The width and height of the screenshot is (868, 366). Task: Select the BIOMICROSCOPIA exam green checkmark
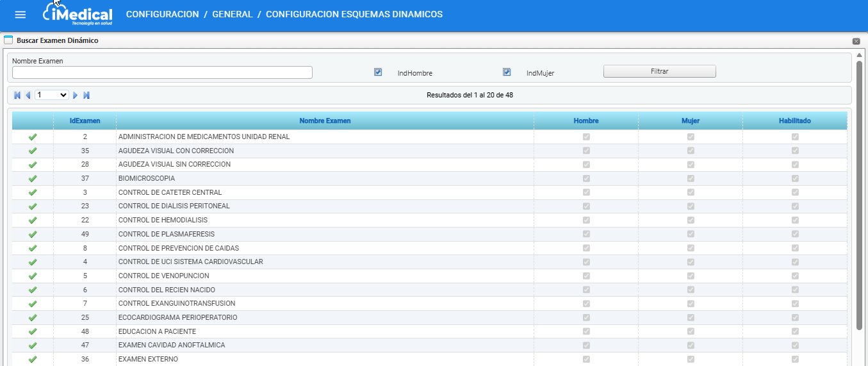pyautogui.click(x=33, y=178)
